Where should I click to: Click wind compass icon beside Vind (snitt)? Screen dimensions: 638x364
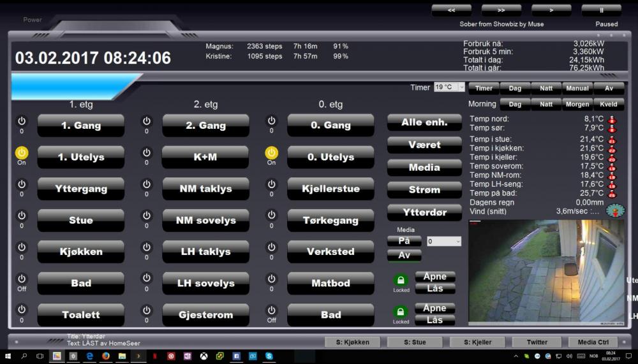tap(615, 210)
